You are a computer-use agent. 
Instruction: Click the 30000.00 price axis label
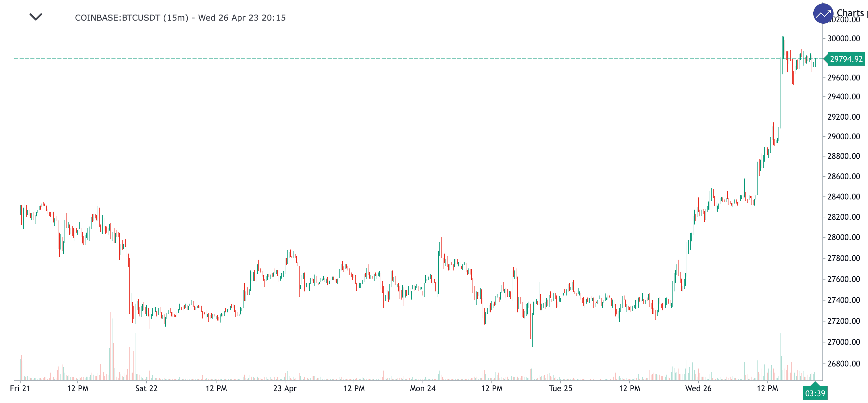pyautogui.click(x=843, y=39)
